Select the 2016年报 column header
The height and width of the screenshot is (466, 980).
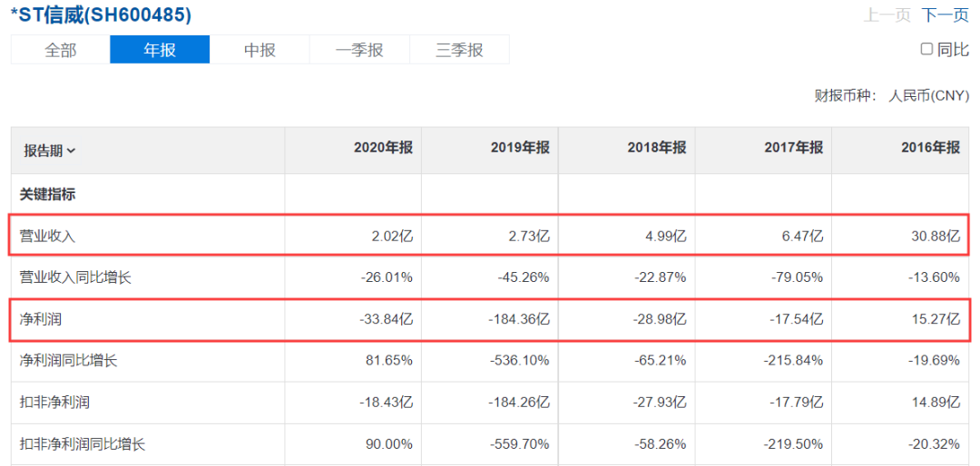tap(930, 148)
